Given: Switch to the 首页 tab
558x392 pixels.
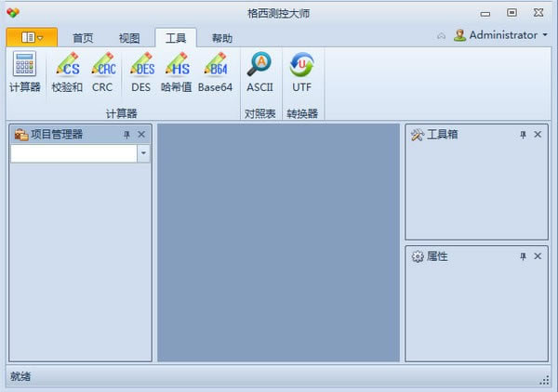Looking at the screenshot, I should pos(83,38).
